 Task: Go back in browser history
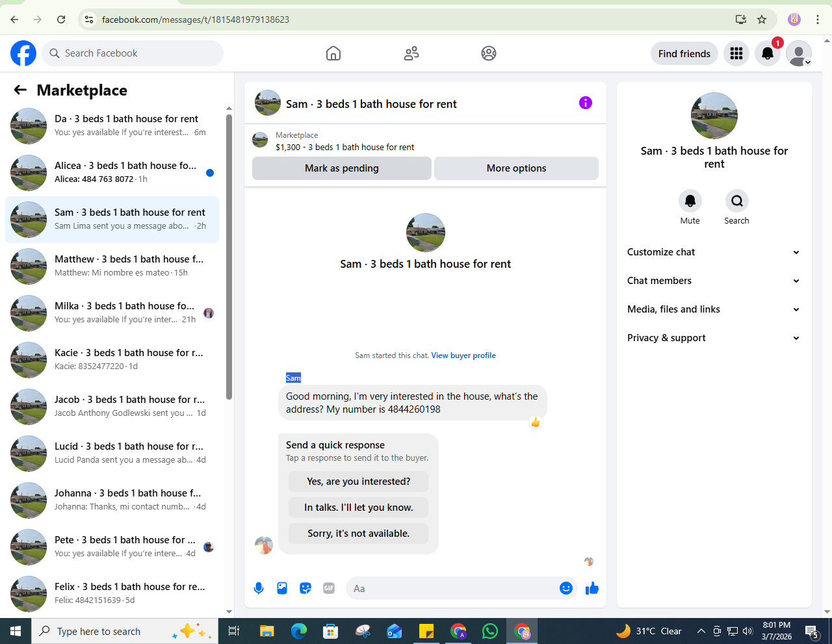tap(14, 19)
